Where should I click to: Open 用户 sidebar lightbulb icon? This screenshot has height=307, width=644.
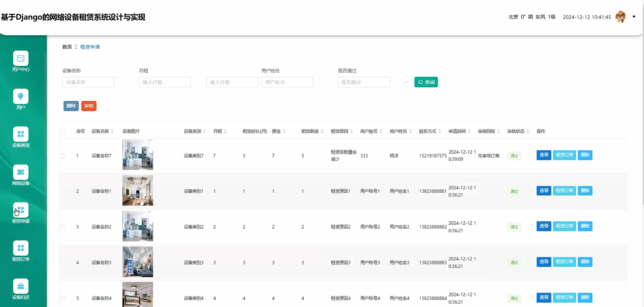[21, 96]
